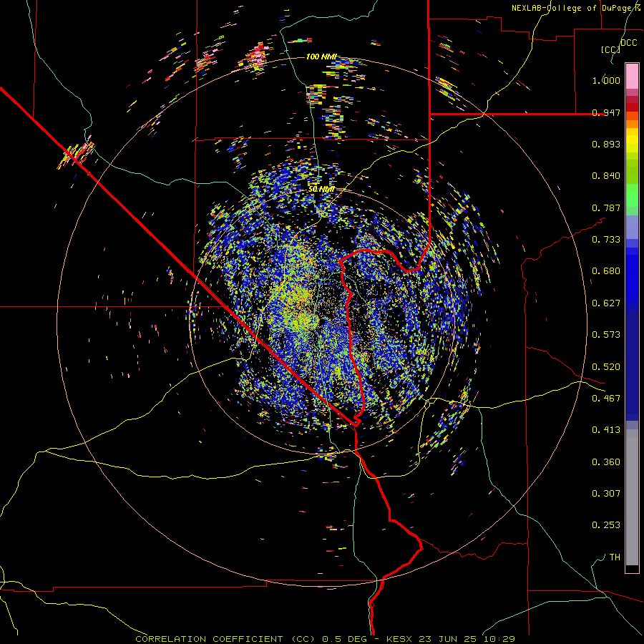
Task: Click the 1.000 scale value
Action: 606,80
